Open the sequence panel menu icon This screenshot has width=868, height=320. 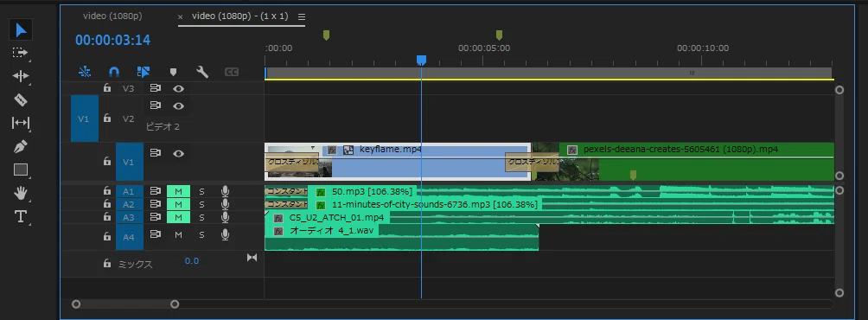pos(301,16)
